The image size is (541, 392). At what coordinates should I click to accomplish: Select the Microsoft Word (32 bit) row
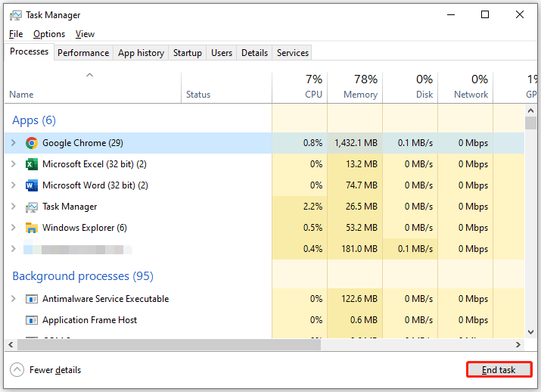click(264, 185)
